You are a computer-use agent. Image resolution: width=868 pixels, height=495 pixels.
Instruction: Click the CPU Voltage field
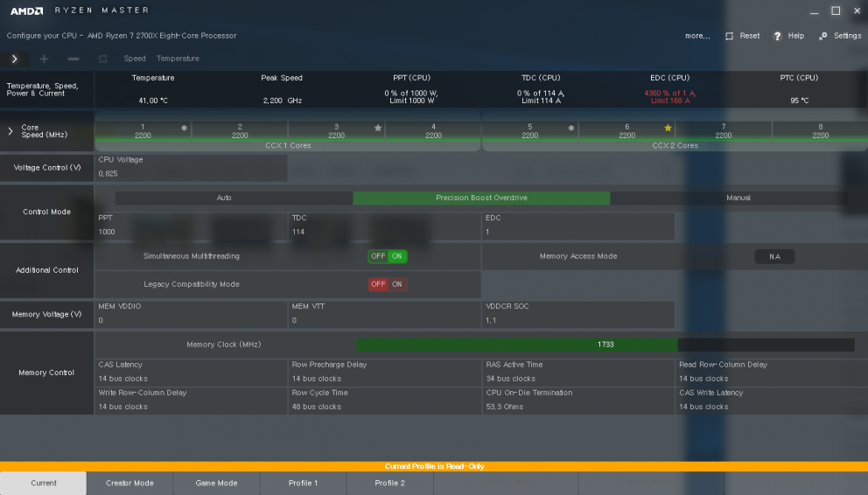point(191,168)
